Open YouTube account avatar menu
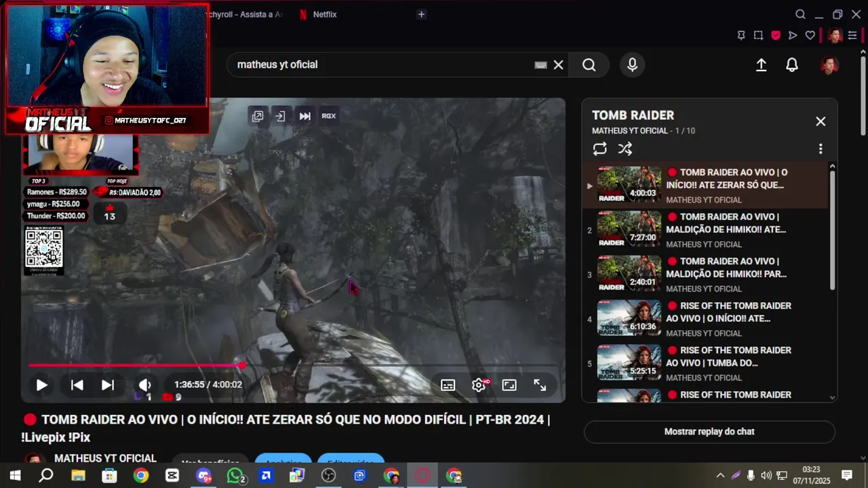 click(829, 65)
